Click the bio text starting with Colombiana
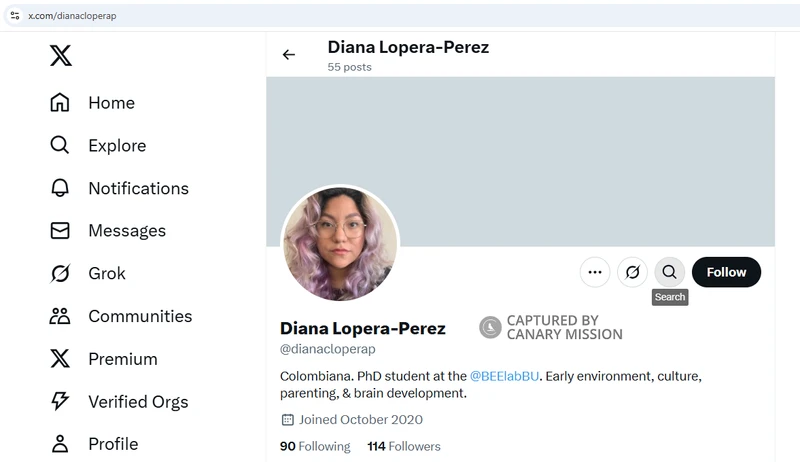The image size is (800, 462). click(x=491, y=384)
